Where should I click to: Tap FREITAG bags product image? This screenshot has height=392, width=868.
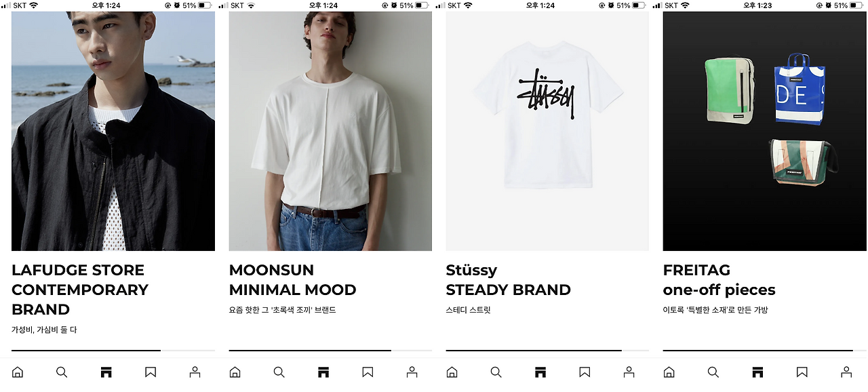point(764,131)
